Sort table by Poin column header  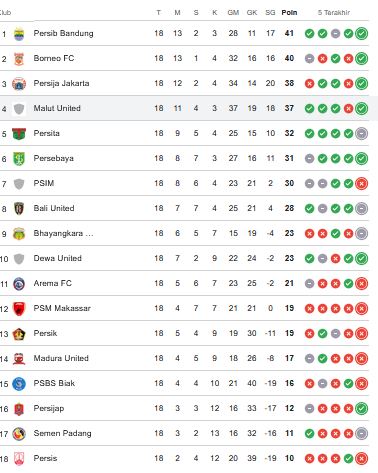point(289,13)
